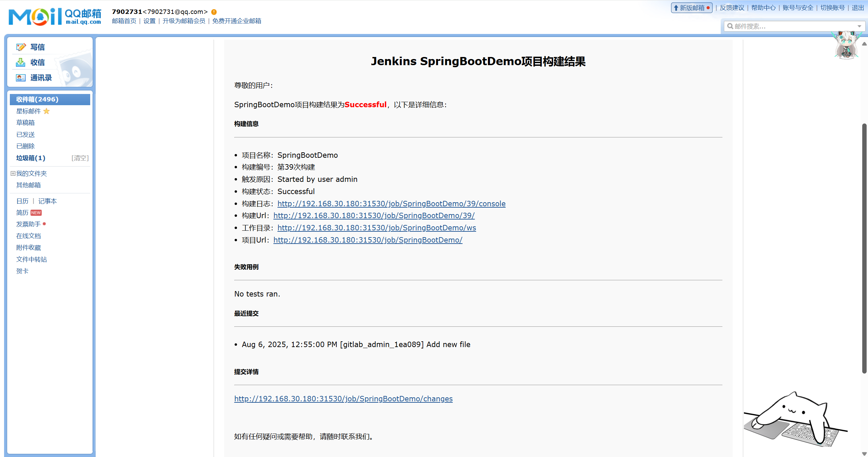This screenshot has width=868, height=457.
Task: Click the star icon beside 星标邮件
Action: tap(46, 111)
